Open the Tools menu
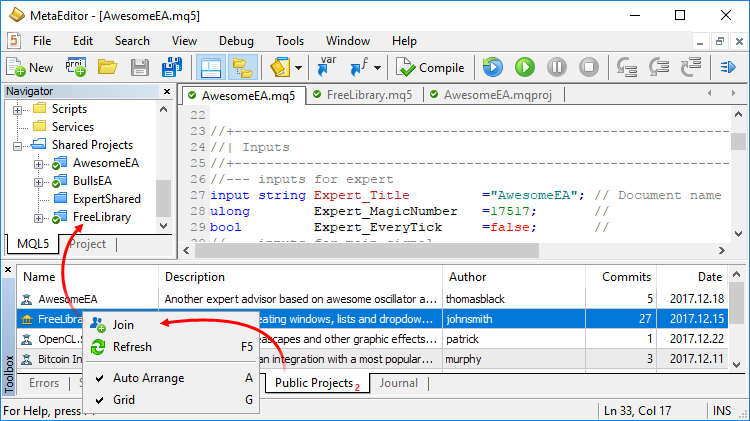 [290, 41]
